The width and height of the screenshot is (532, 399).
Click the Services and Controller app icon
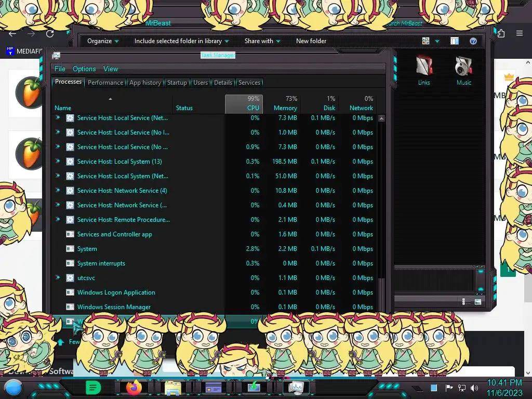click(x=70, y=234)
